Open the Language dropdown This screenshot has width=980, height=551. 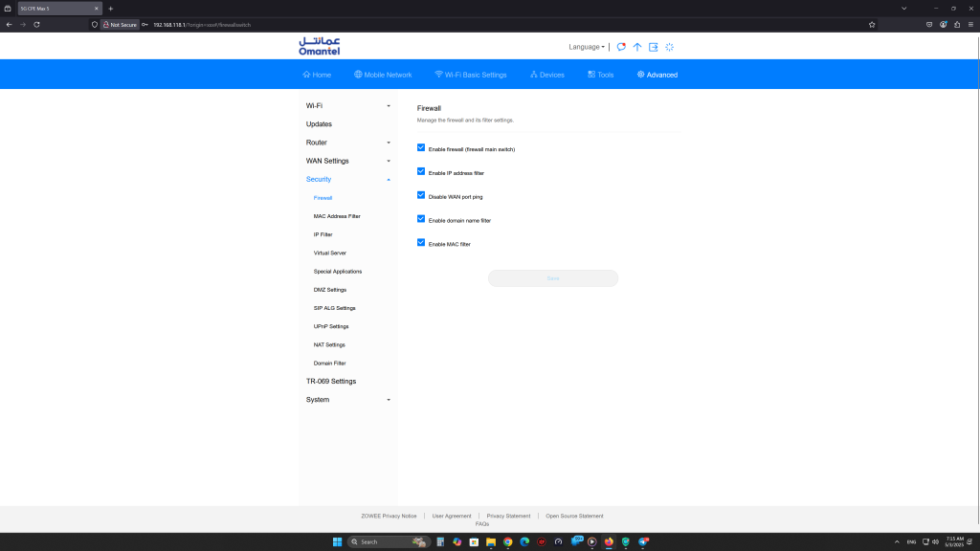586,47
